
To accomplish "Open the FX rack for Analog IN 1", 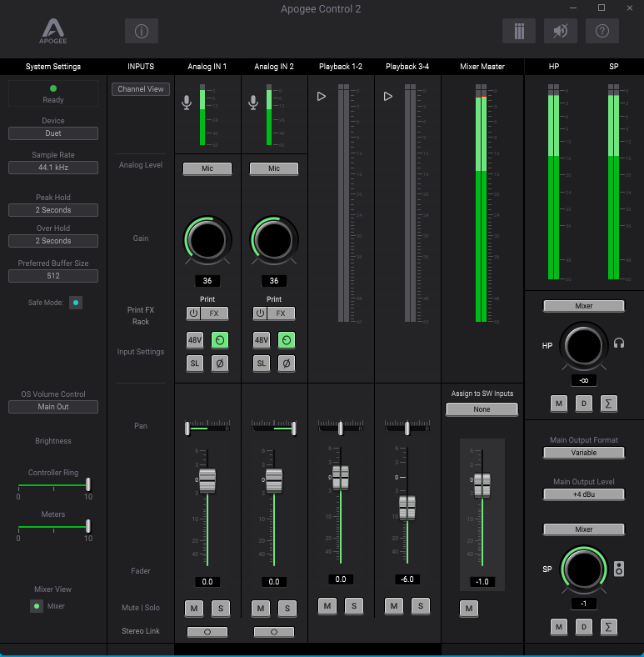I will click(x=214, y=313).
